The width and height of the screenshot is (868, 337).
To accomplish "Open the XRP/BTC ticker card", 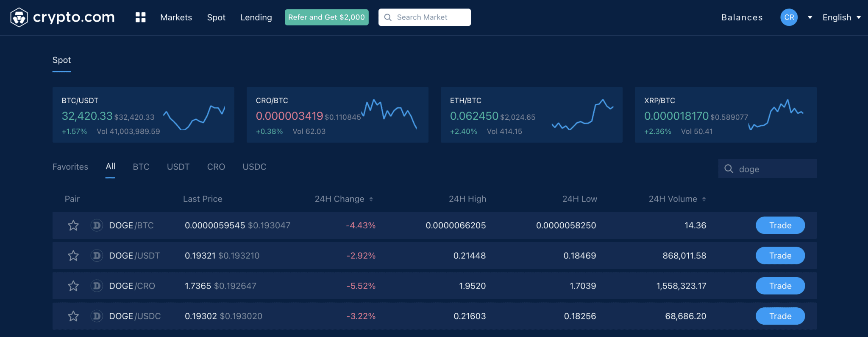I will click(x=726, y=115).
